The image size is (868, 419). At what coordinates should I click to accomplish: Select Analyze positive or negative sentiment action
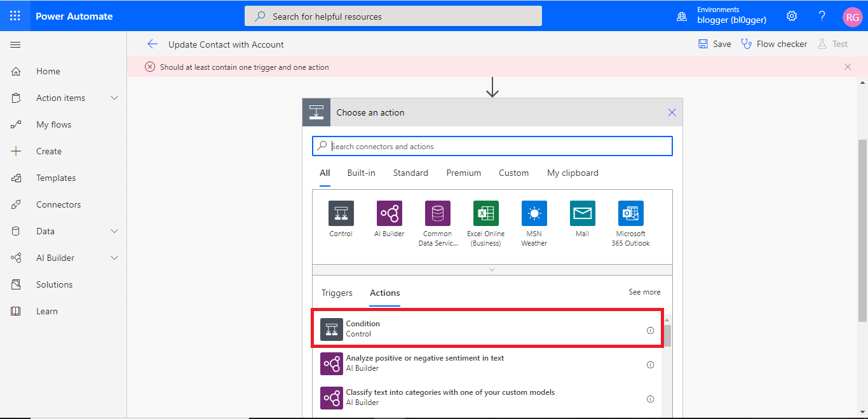tap(487, 363)
